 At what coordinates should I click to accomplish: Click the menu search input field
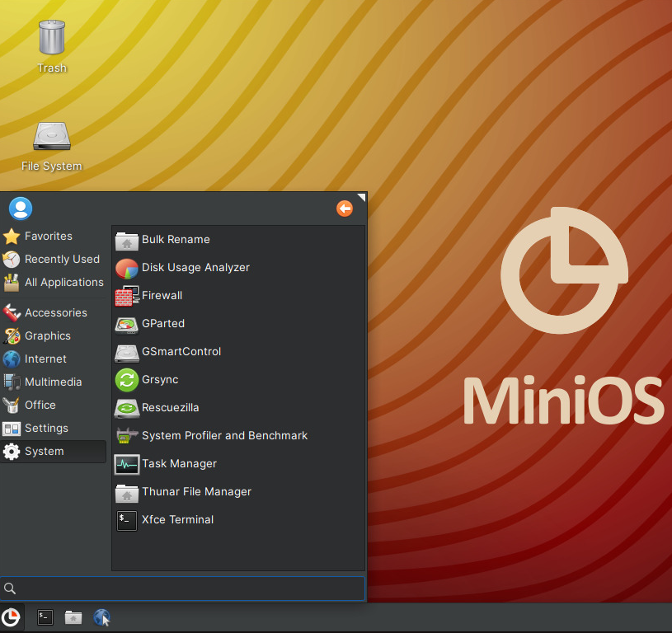pyautogui.click(x=190, y=588)
